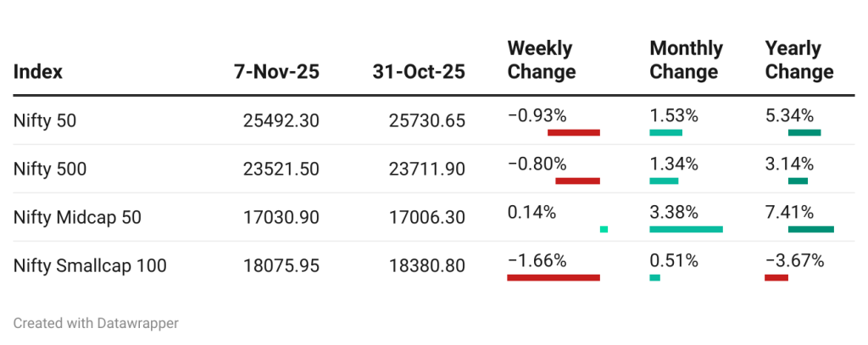Click the 7-Nov-25 column header

pos(276,71)
